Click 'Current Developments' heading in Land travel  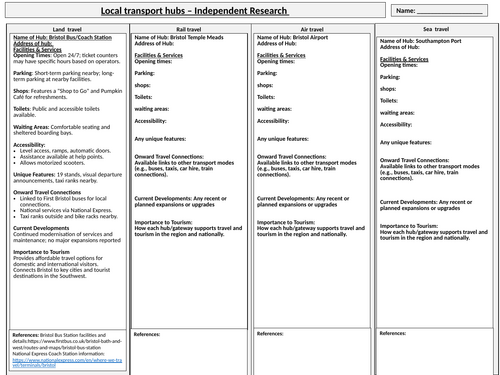click(x=41, y=228)
